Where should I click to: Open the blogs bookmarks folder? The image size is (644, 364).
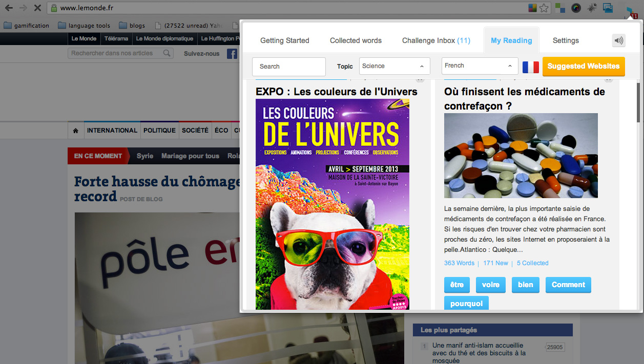tap(132, 26)
